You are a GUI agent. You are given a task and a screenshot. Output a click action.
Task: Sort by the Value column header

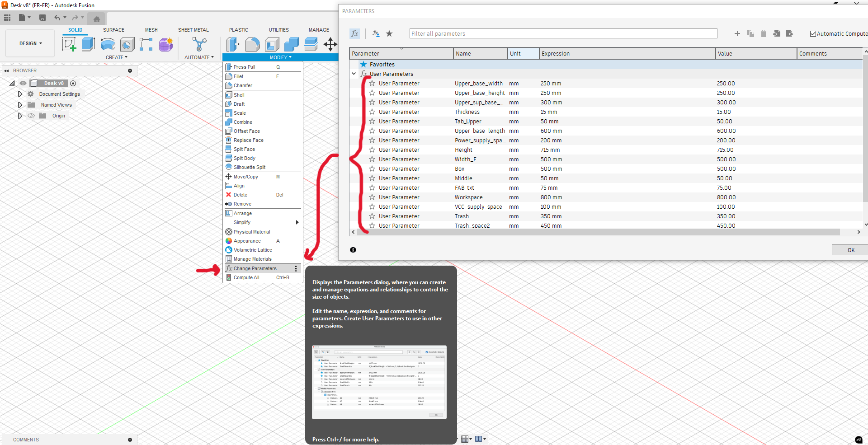tap(756, 53)
